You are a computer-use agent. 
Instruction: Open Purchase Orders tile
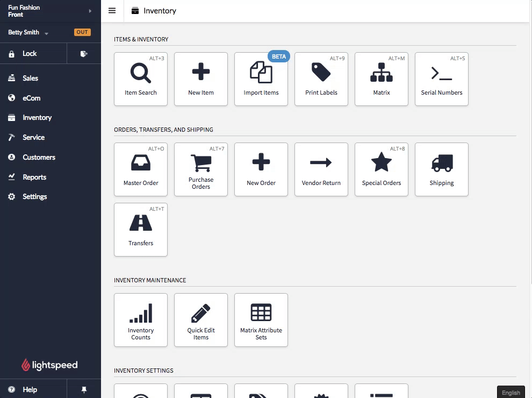[x=201, y=169]
